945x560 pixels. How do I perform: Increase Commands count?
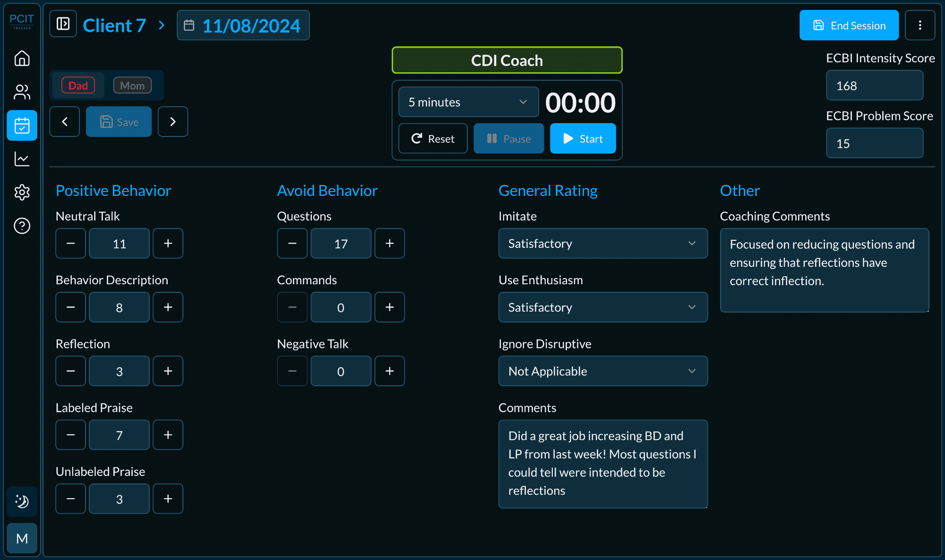pos(389,307)
